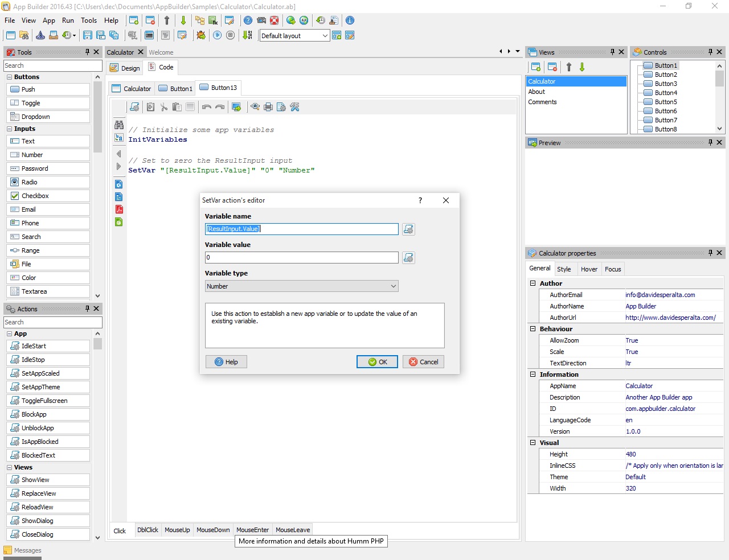Click the red lifebuoy icon in top toolbar

275,20
